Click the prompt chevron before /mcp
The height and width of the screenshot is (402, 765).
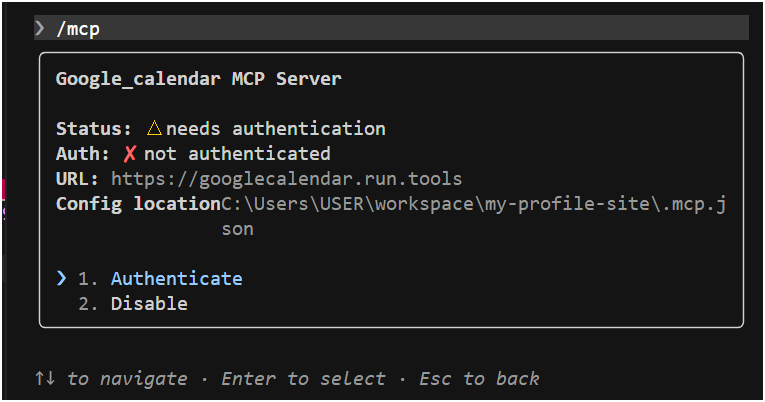tap(39, 28)
